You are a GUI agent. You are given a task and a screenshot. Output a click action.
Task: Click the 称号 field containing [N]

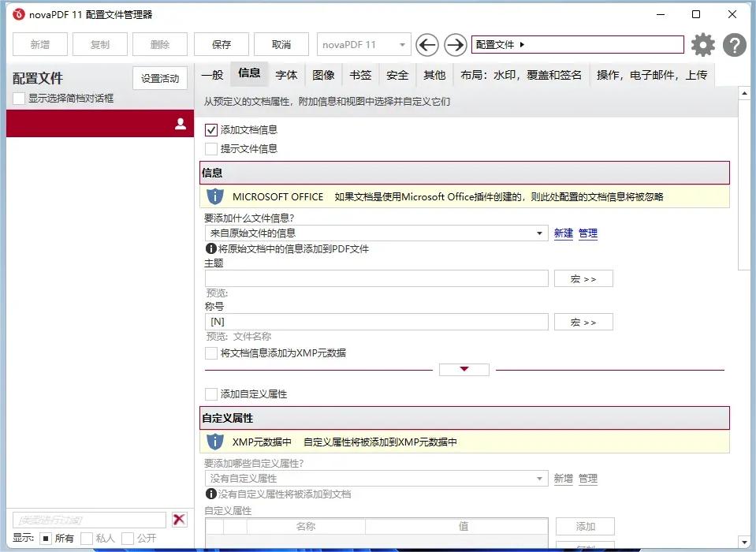(377, 322)
